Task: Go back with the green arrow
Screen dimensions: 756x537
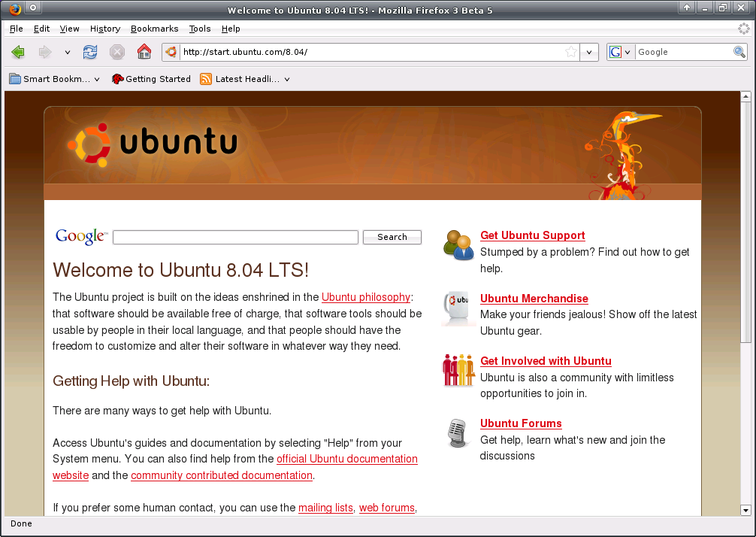Action: click(x=18, y=52)
